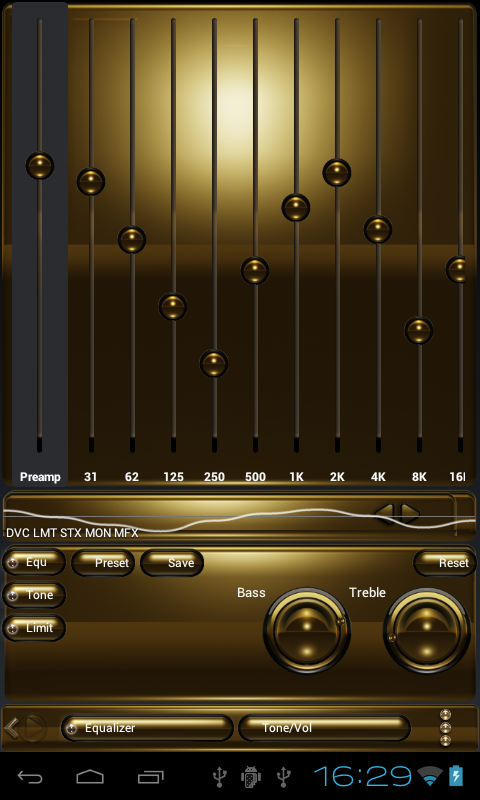480x800 pixels.
Task: Click the 1K band slider knob
Action: tap(296, 208)
